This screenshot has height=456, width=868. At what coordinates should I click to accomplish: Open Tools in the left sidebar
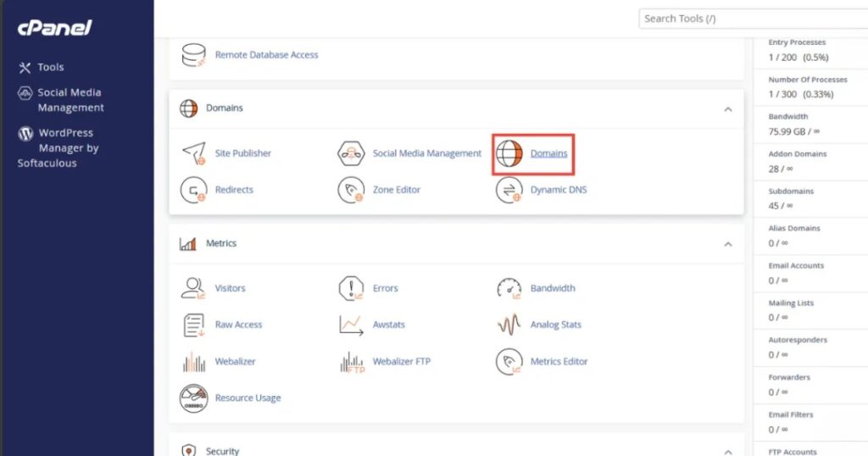(x=50, y=67)
